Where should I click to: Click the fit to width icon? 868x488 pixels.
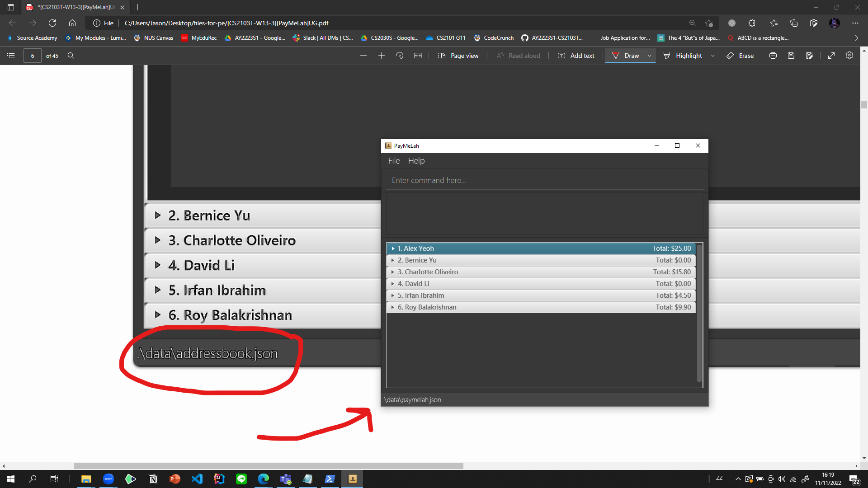(x=418, y=56)
